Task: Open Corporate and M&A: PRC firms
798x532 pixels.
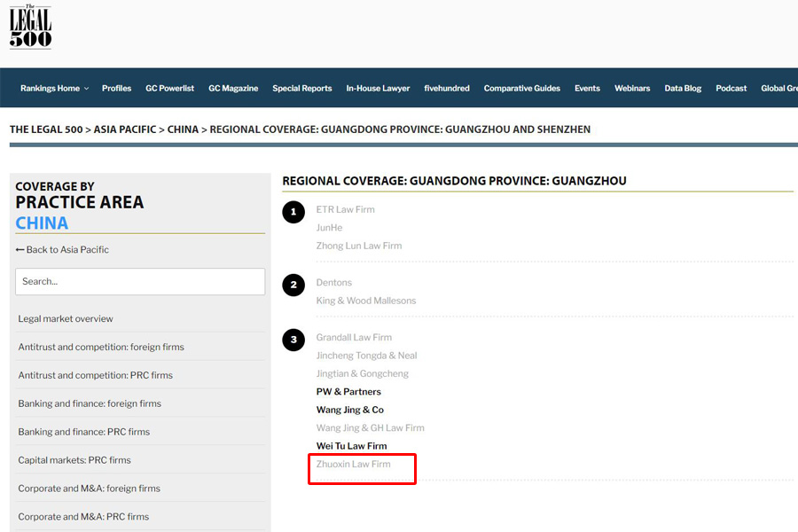Action: point(83,517)
